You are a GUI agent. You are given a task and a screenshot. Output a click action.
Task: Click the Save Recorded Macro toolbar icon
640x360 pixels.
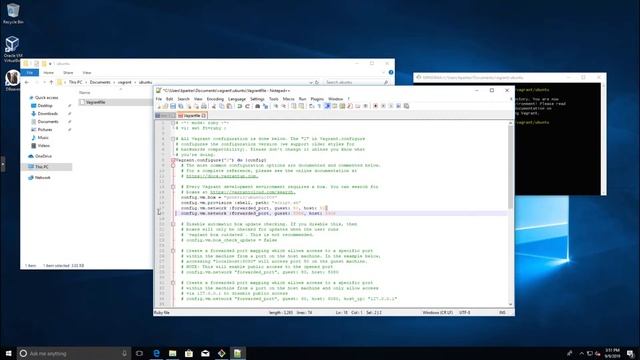coord(407,106)
